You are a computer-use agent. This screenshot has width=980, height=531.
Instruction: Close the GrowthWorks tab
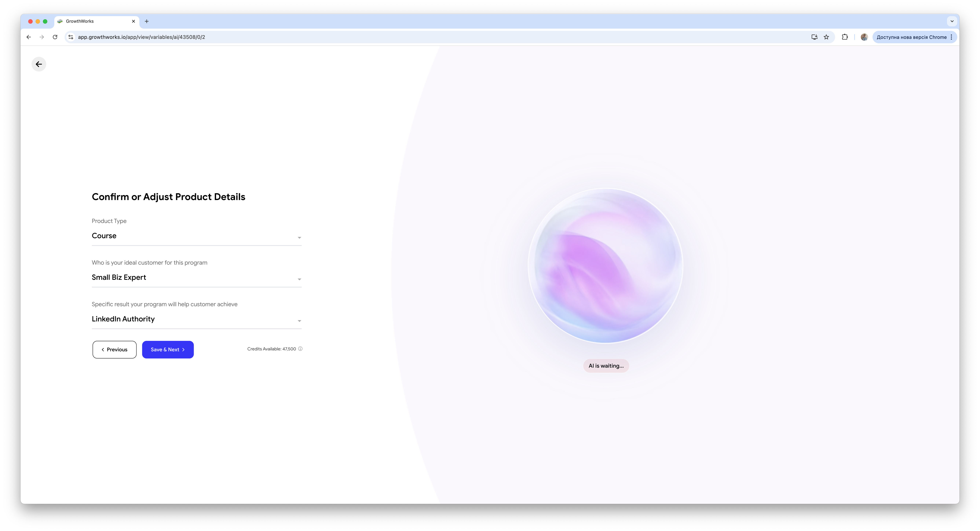click(133, 21)
